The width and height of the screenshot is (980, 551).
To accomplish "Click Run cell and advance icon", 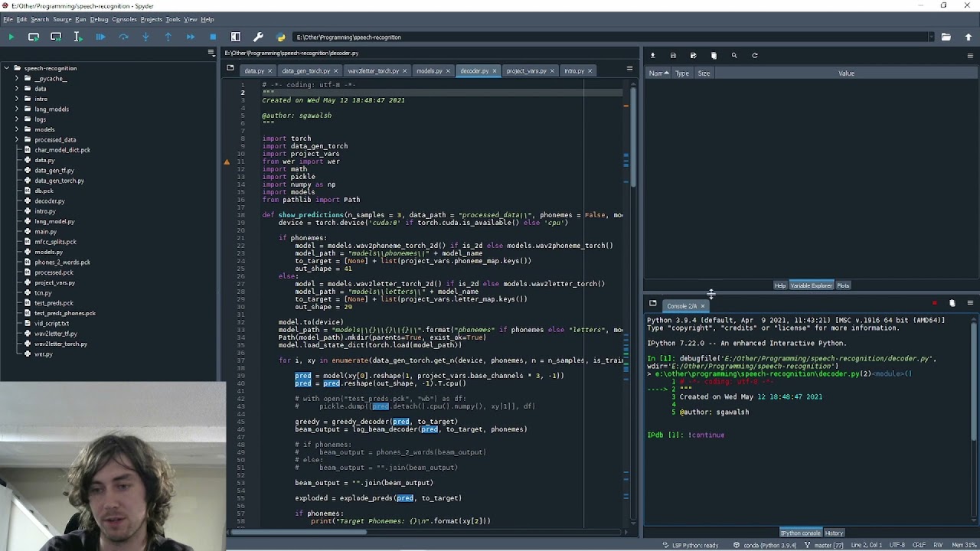I will click(56, 37).
